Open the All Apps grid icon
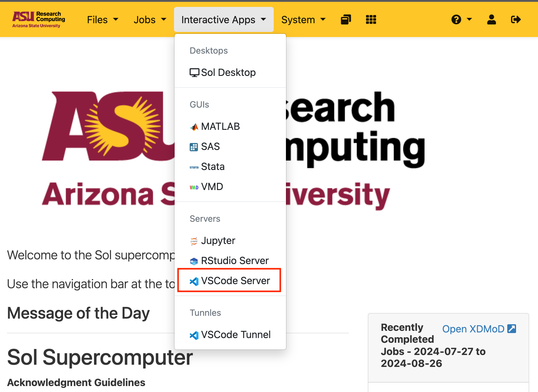 pyautogui.click(x=371, y=20)
